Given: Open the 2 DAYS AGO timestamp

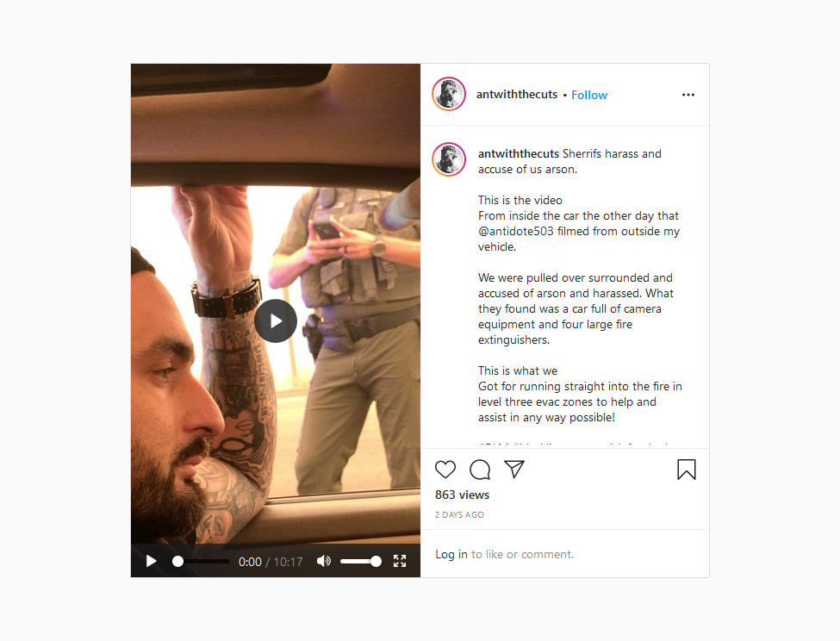Looking at the screenshot, I should tap(460, 514).
